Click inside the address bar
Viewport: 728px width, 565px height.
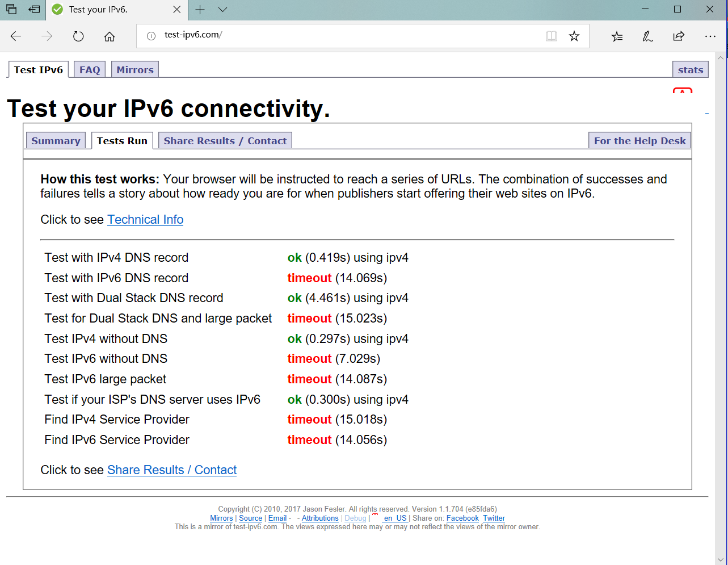(x=340, y=36)
